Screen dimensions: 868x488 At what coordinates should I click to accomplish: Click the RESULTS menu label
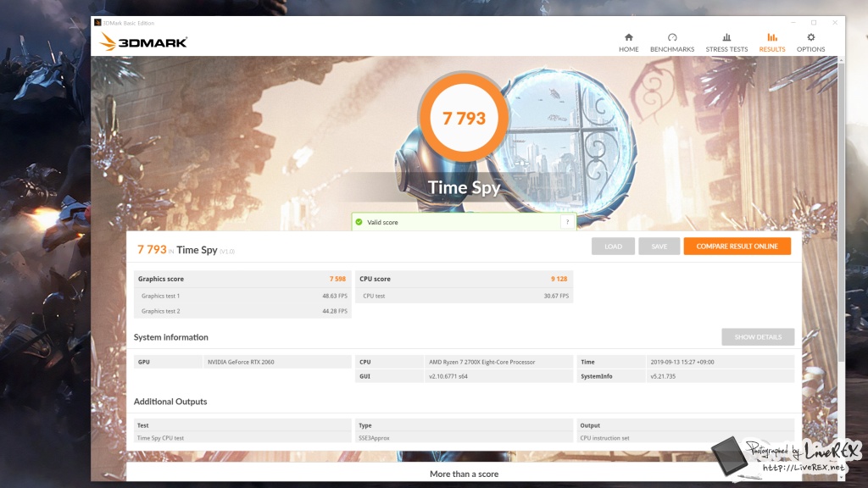pyautogui.click(x=771, y=49)
